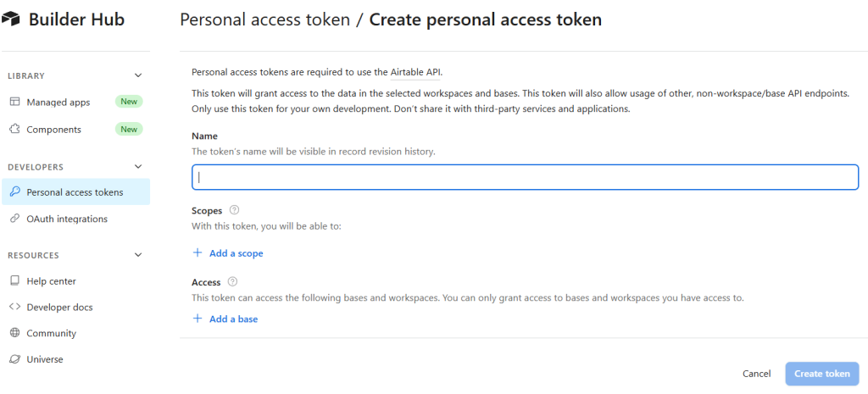Open Managed apps in the sidebar

click(75, 102)
